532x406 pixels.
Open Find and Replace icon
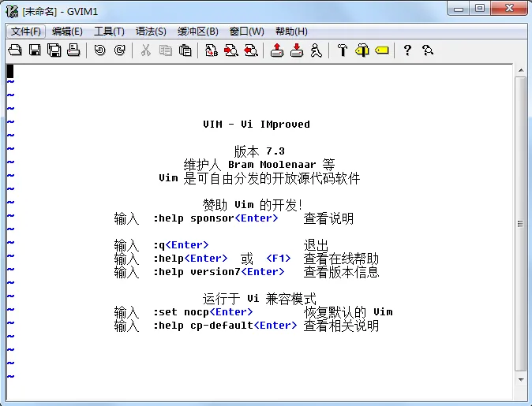(x=212, y=50)
